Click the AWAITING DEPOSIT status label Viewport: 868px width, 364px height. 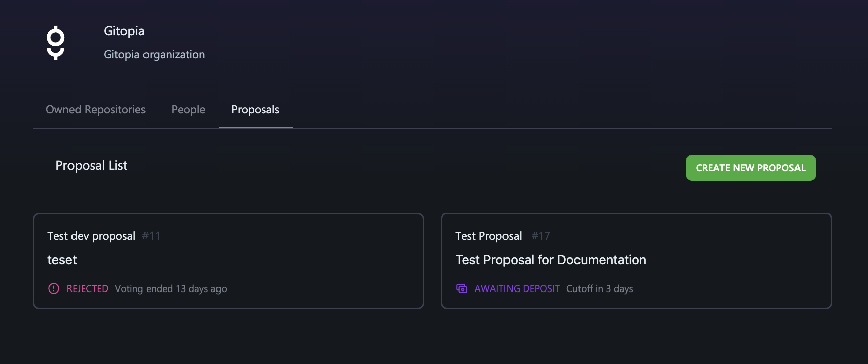[517, 288]
